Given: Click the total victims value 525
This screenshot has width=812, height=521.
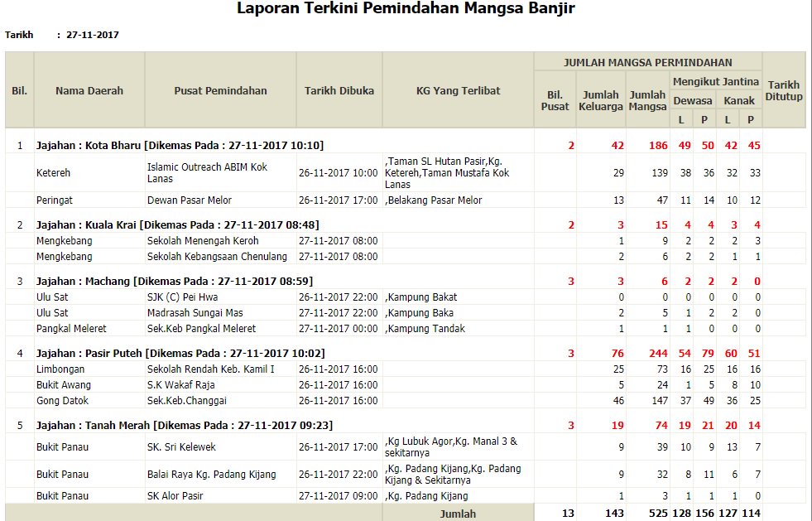Looking at the screenshot, I should [x=658, y=514].
